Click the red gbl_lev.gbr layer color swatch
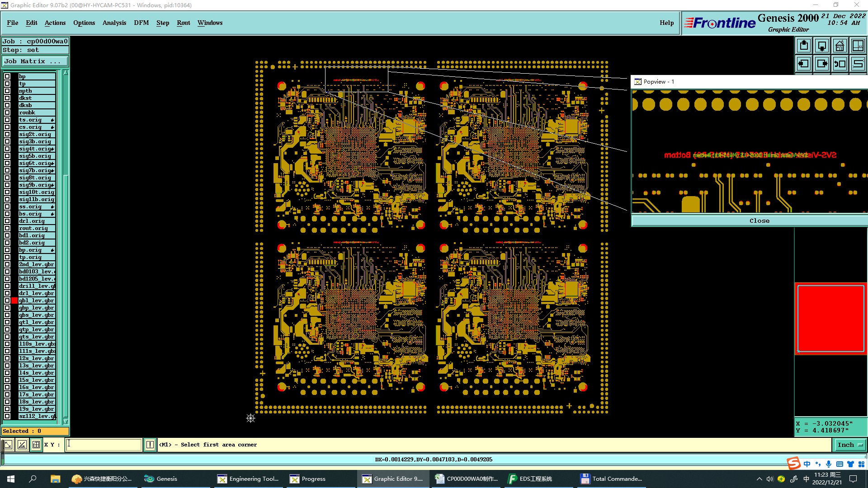This screenshot has height=488, width=868. pyautogui.click(x=14, y=300)
